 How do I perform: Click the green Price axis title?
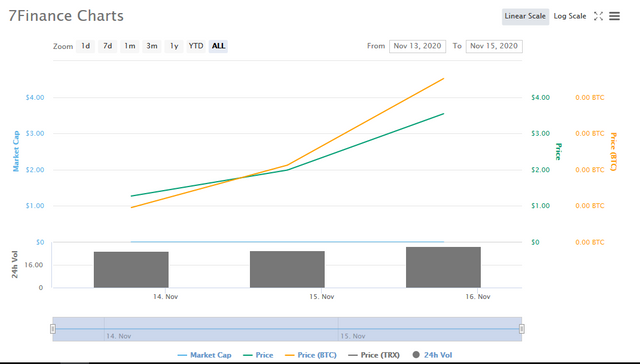tap(558, 151)
